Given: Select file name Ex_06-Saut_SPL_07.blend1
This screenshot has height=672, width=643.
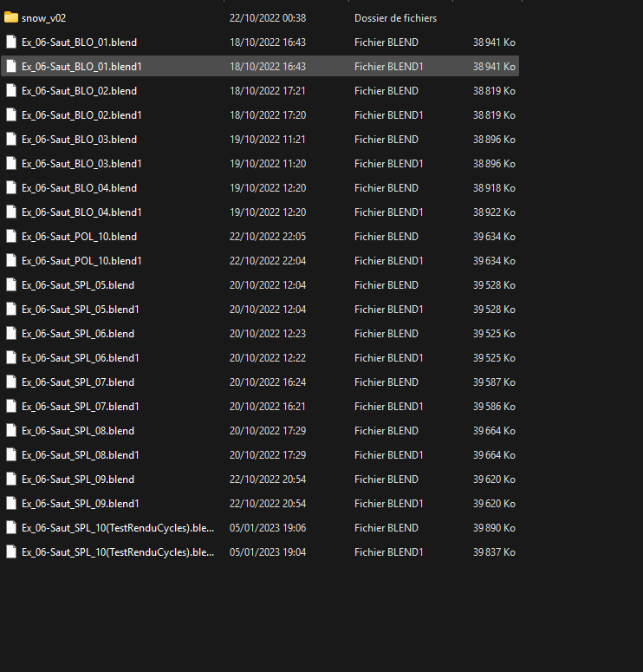Looking at the screenshot, I should click(80, 407).
